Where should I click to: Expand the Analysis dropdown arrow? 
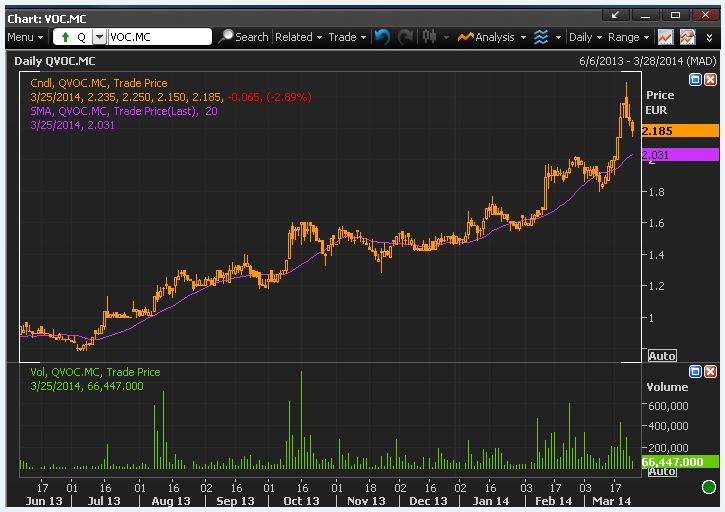coord(523,37)
